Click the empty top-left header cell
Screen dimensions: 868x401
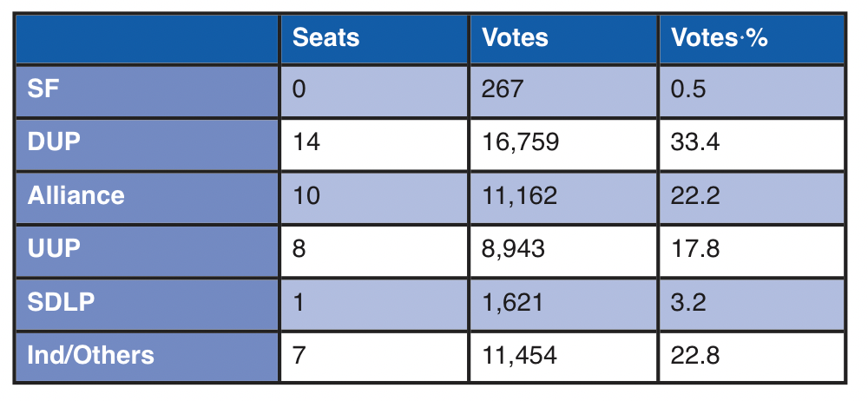146,38
